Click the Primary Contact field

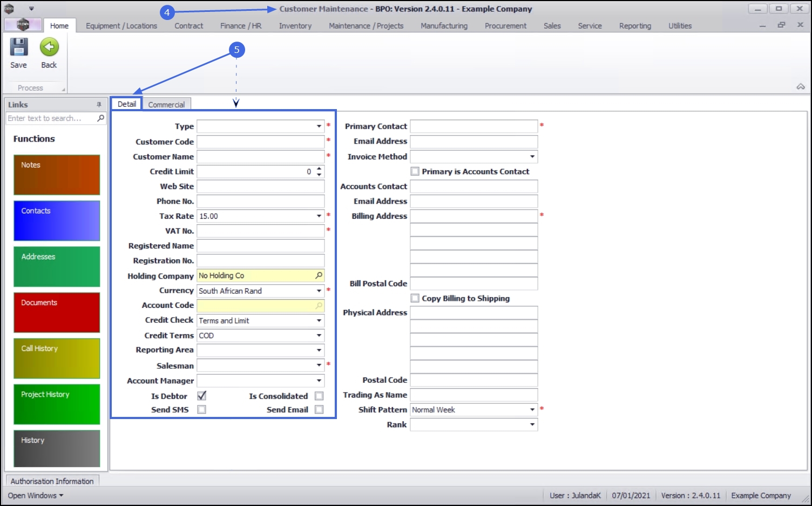[x=474, y=126]
